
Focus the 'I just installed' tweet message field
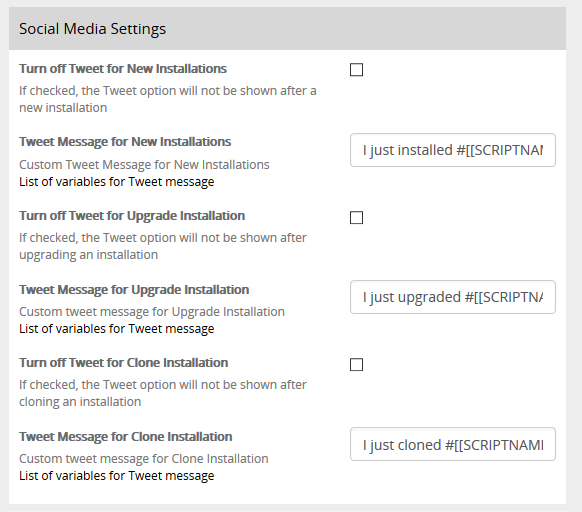click(453, 150)
